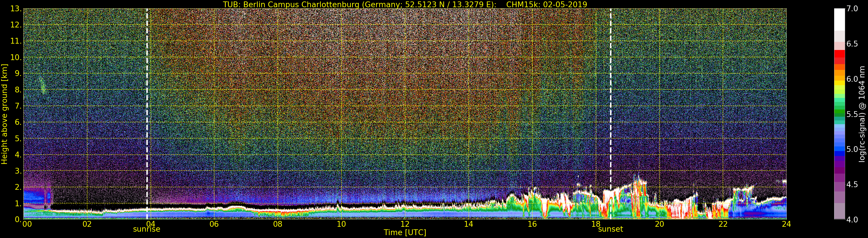Image resolution: width=868 pixels, height=238 pixels.
Task: Click the 'sunrise' label below the time axis
Action: click(x=147, y=229)
